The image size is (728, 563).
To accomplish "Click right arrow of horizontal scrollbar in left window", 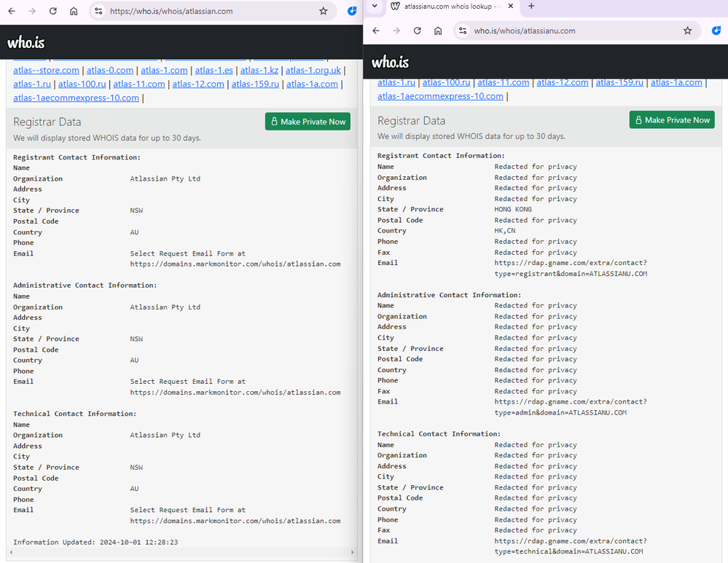I will pos(353,552).
